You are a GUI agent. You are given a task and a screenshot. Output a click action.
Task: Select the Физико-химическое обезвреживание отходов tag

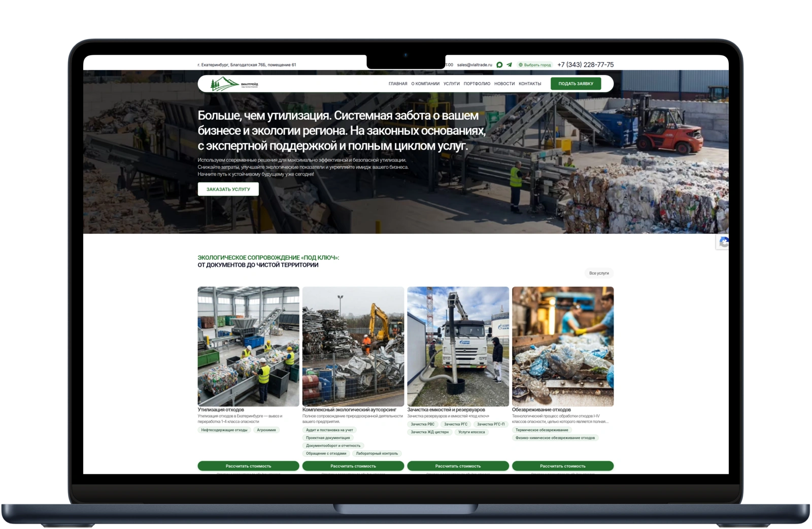click(x=555, y=438)
